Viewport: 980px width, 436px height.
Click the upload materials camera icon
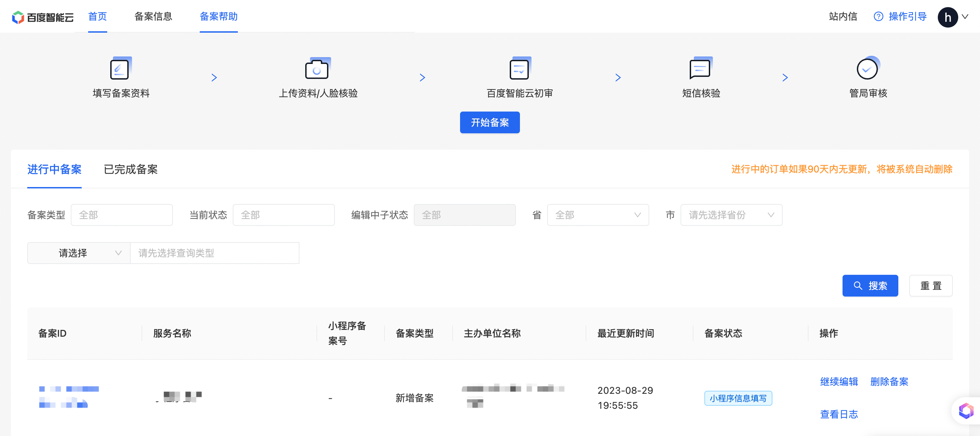point(317,68)
